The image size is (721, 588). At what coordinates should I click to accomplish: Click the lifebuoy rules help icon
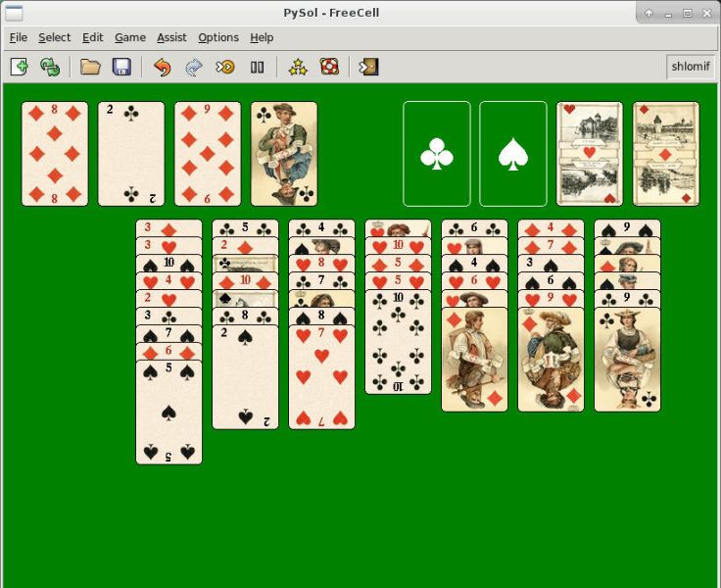329,68
